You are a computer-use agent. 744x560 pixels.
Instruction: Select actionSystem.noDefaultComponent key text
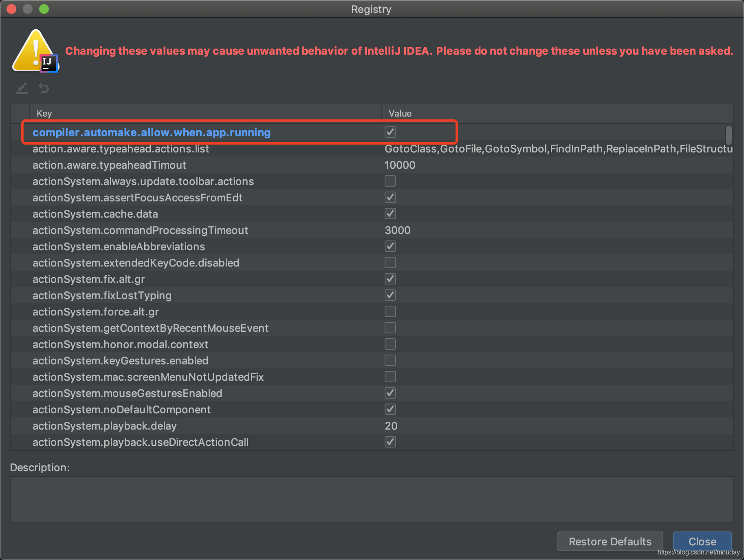click(121, 410)
